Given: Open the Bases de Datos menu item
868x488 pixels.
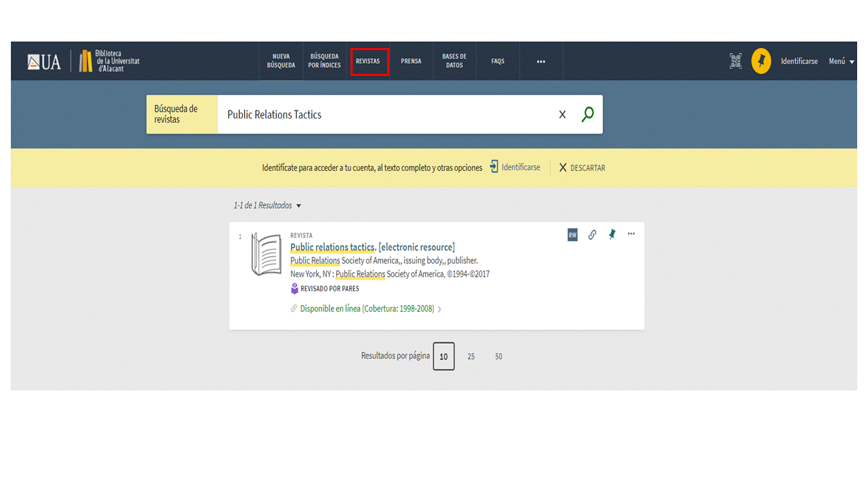Looking at the screenshot, I should tap(454, 61).
